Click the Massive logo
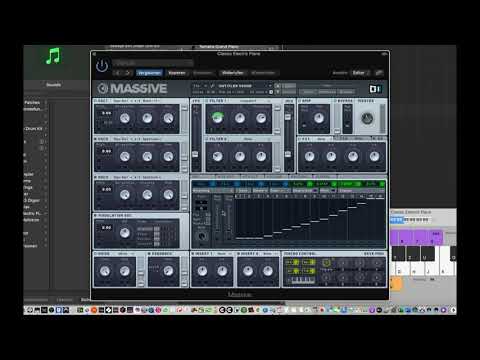The image size is (480, 360). pos(132,88)
